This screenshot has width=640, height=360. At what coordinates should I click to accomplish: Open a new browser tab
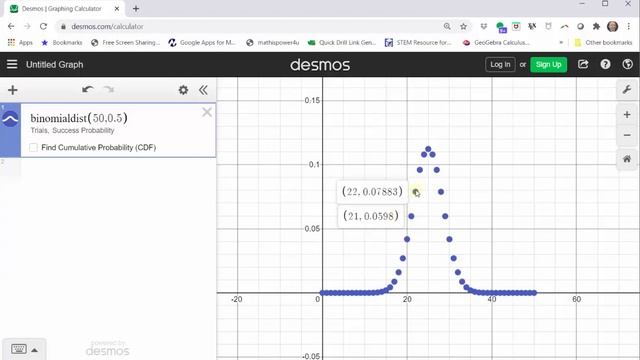(136, 8)
